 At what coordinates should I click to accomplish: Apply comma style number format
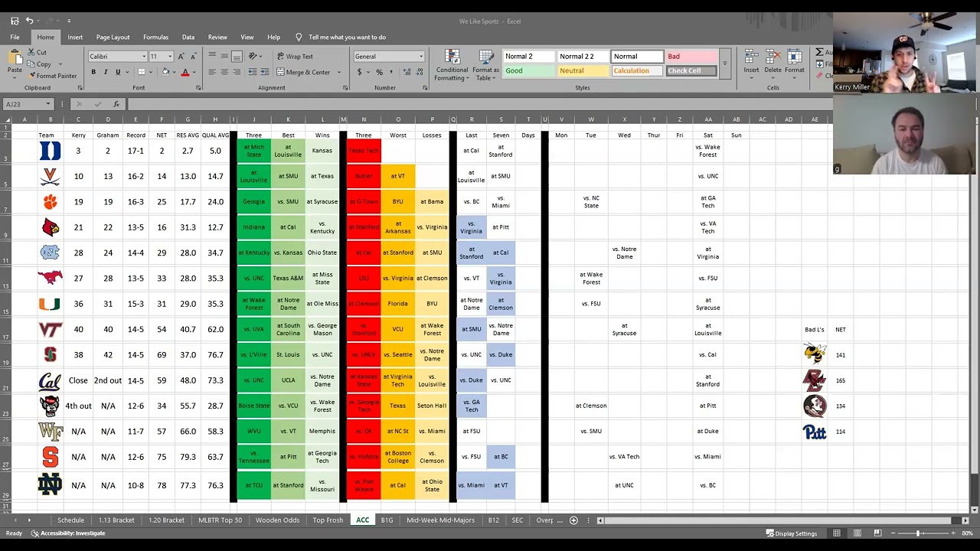390,72
